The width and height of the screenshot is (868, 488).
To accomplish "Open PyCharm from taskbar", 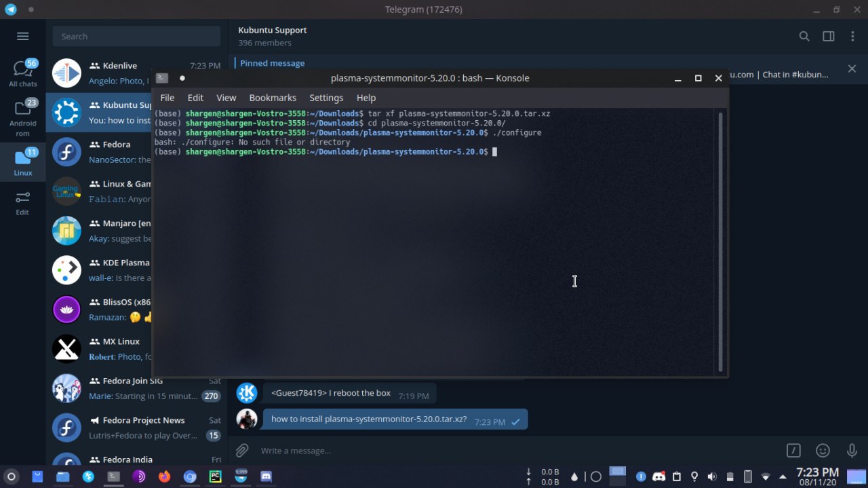I will coord(215,476).
